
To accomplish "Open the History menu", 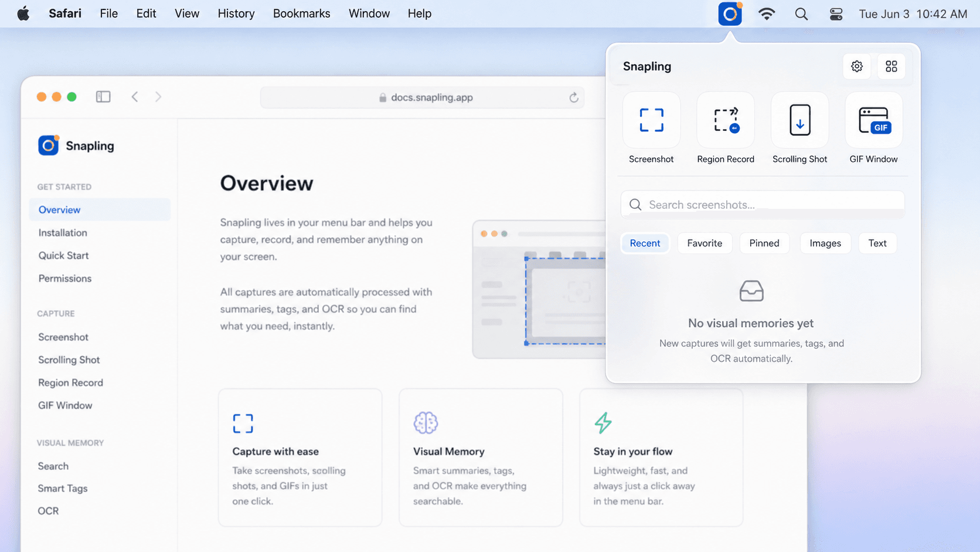I will pyautogui.click(x=236, y=13).
